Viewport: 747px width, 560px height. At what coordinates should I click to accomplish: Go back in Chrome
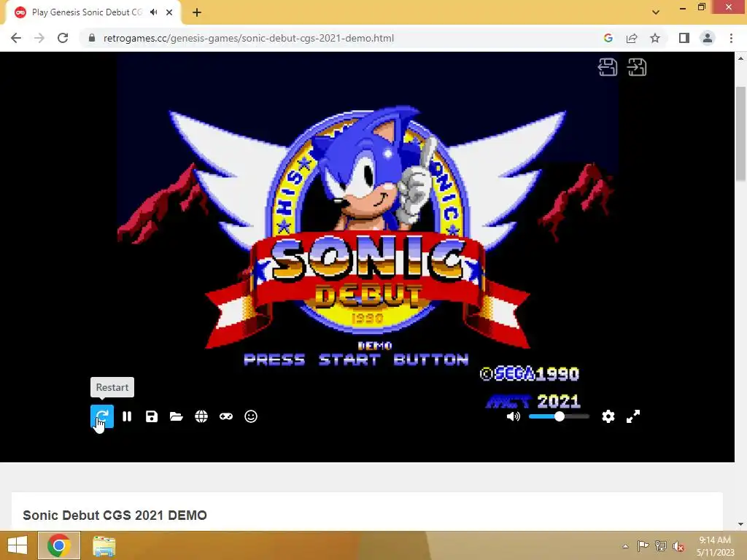16,38
